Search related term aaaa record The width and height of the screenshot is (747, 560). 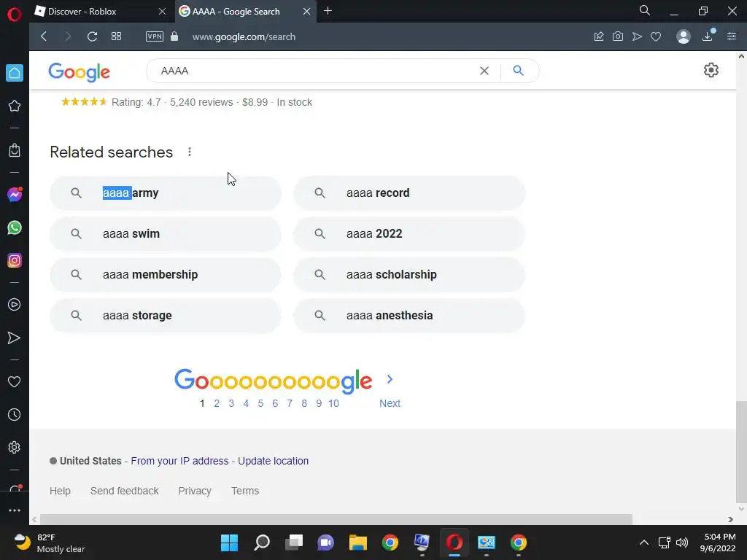409,192
